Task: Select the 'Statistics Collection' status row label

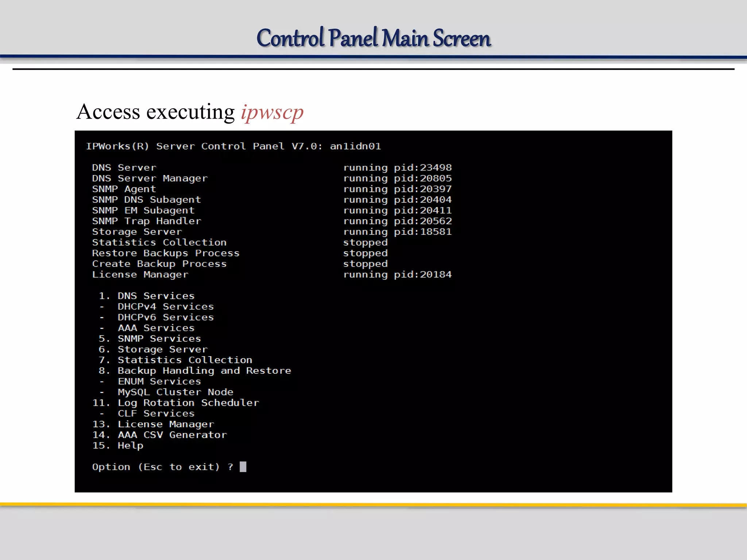Action: tap(159, 242)
